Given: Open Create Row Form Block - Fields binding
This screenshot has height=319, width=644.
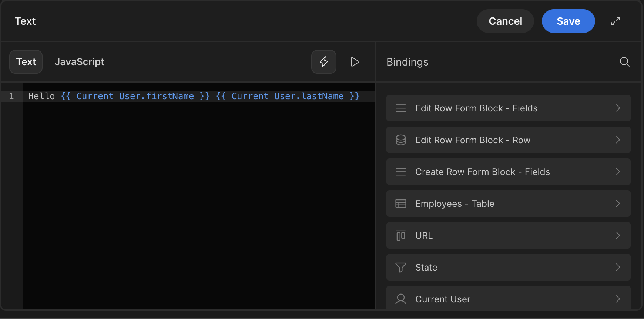Looking at the screenshot, I should [508, 172].
